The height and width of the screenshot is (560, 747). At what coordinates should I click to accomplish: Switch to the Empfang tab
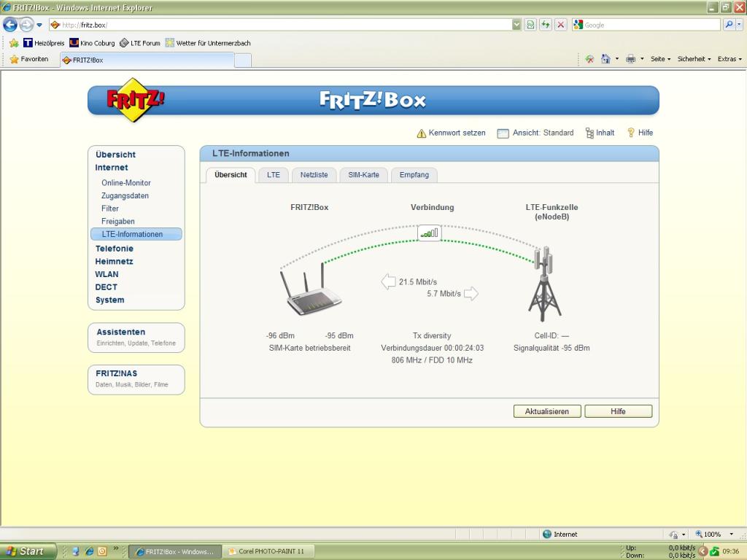[414, 175]
